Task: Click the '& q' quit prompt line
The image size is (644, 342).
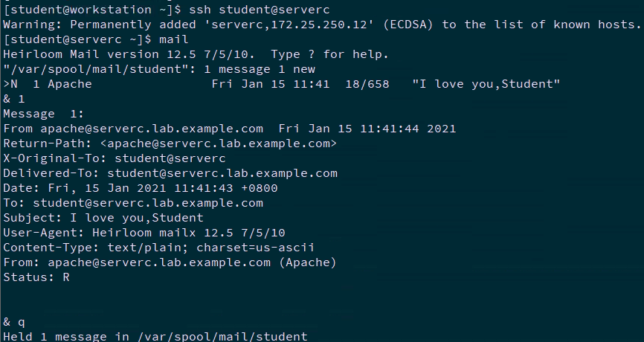Action: (x=14, y=322)
